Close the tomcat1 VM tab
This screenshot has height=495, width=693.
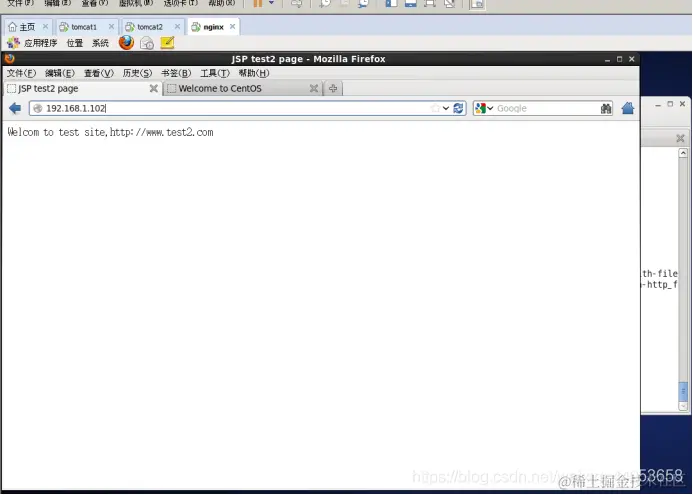click(111, 27)
